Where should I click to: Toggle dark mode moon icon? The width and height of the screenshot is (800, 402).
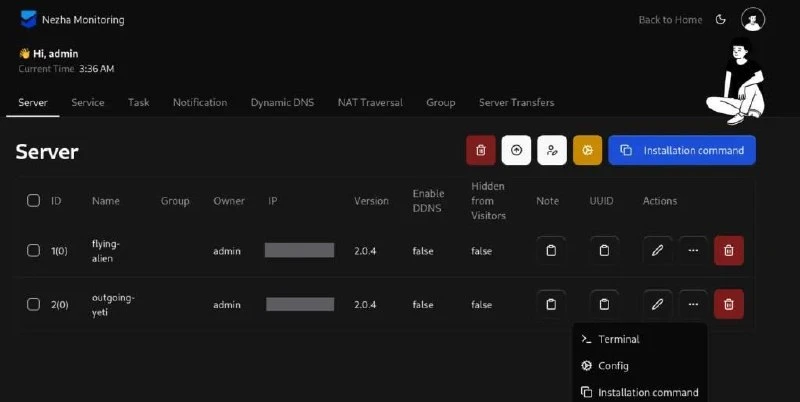tap(720, 19)
